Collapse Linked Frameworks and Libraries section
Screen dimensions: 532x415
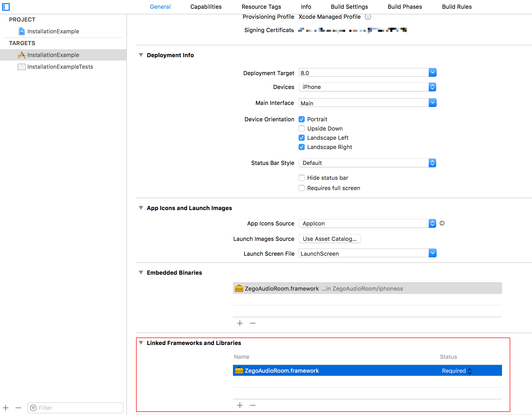pyautogui.click(x=141, y=343)
